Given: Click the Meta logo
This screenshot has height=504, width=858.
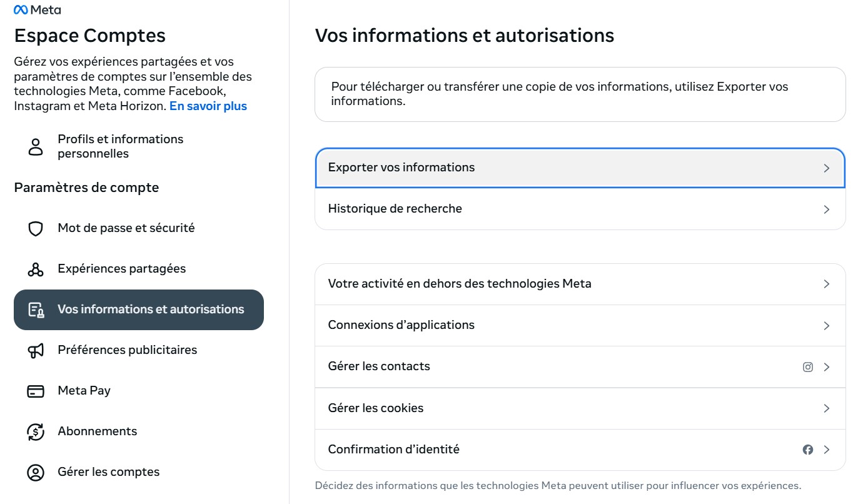Looking at the screenshot, I should pos(37,10).
